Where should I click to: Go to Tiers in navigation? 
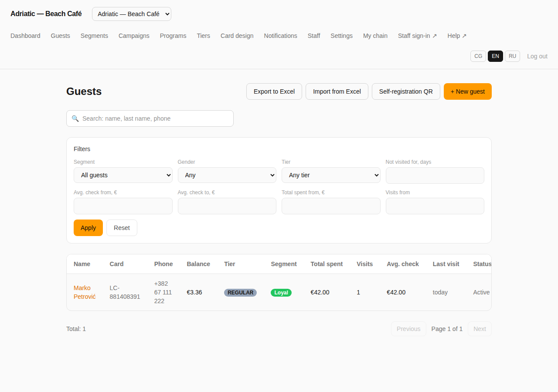click(203, 36)
